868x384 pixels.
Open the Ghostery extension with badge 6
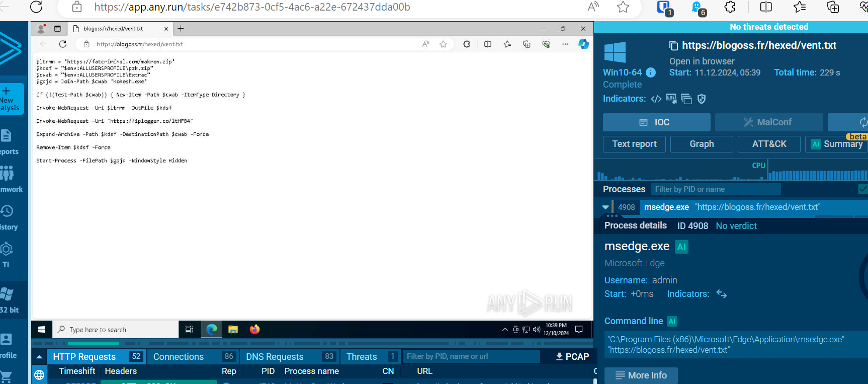click(x=698, y=8)
